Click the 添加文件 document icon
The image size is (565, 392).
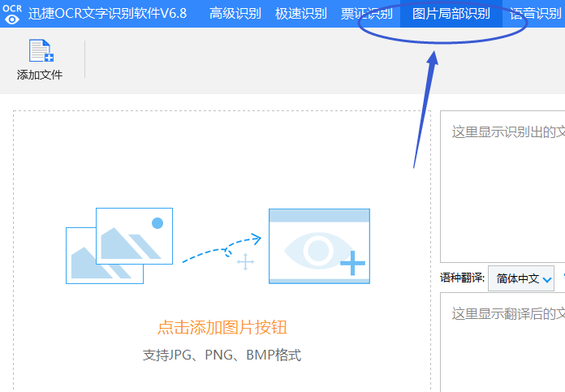41,51
